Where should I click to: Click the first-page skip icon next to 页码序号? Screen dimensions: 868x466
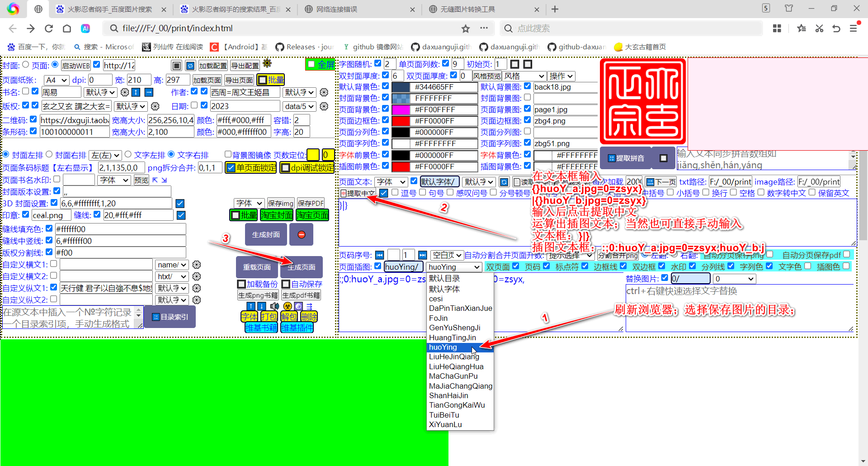click(x=379, y=255)
